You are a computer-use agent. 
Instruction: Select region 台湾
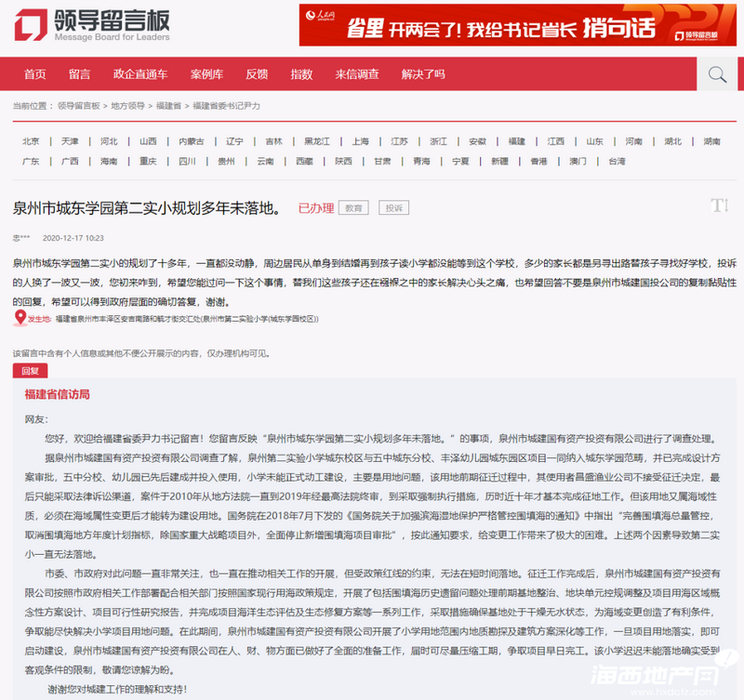(x=617, y=161)
